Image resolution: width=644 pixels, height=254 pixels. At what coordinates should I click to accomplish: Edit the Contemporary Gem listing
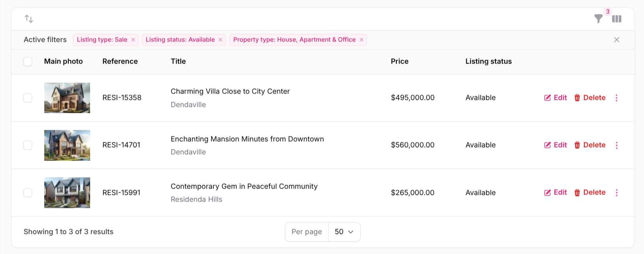(x=555, y=192)
